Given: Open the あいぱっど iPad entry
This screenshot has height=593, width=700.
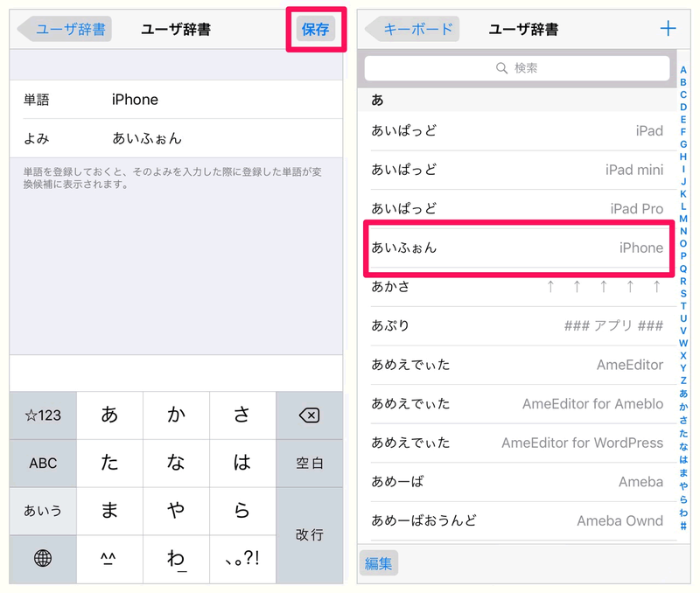Looking at the screenshot, I should [517, 130].
